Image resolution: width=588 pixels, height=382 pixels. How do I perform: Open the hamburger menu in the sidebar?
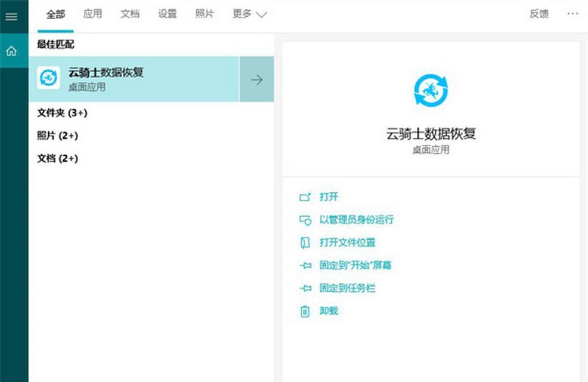pyautogui.click(x=11, y=17)
